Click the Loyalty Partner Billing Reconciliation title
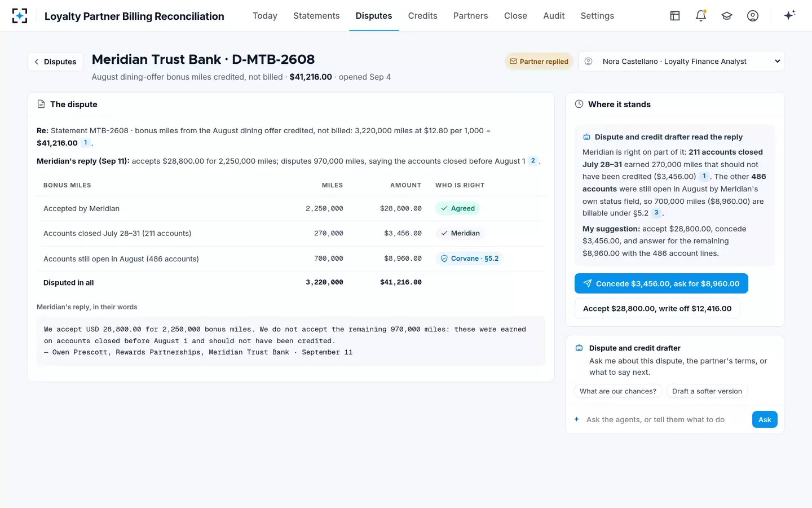Screen dimensions: 812x508 point(134,16)
